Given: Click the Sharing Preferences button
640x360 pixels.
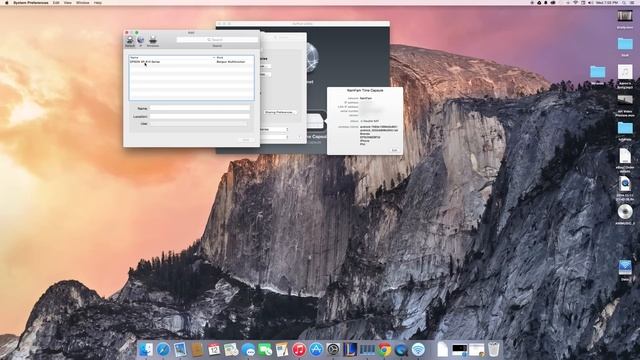Looking at the screenshot, I should [280, 112].
